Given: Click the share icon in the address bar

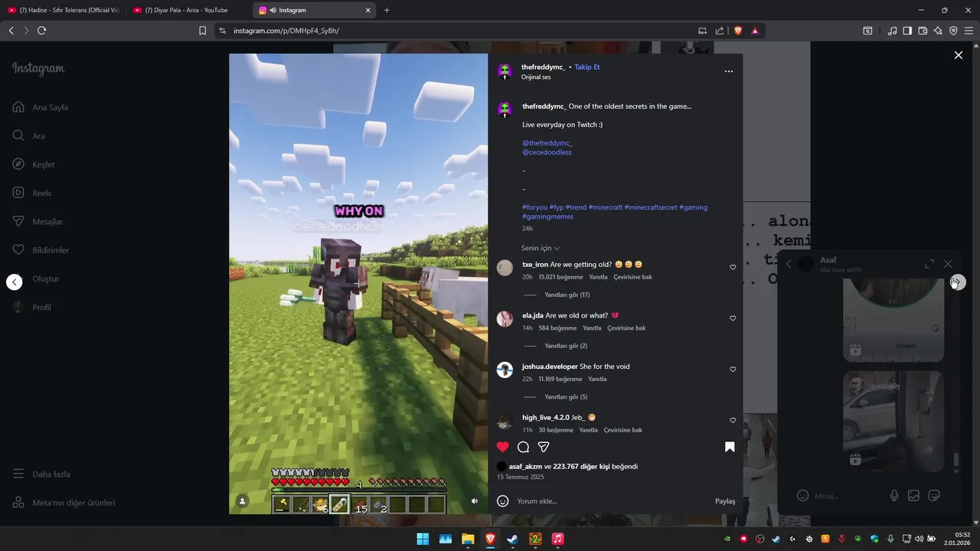Looking at the screenshot, I should click(x=720, y=31).
